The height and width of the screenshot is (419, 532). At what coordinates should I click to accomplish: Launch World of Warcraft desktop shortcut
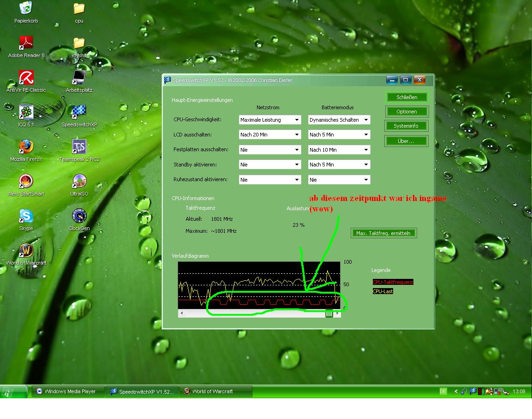[26, 254]
